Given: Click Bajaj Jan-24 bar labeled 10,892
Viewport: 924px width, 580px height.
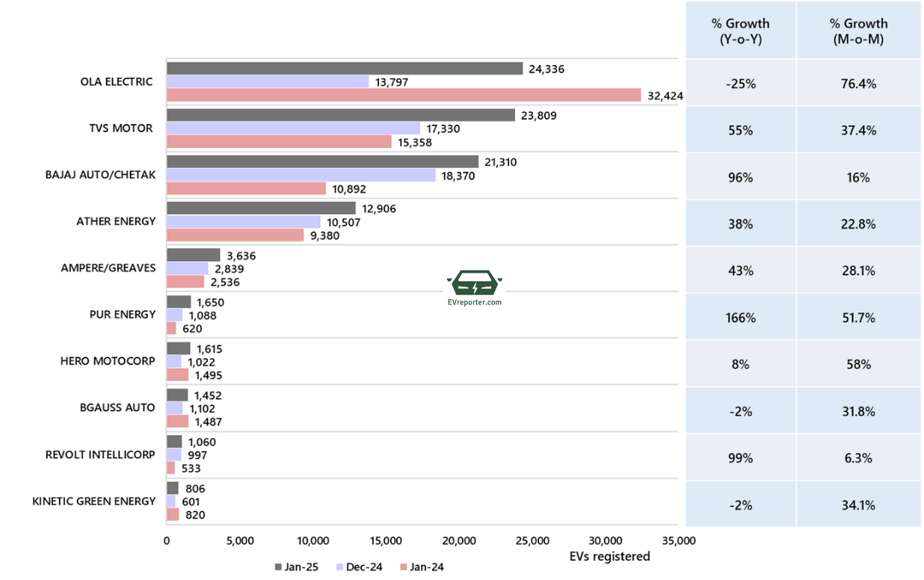Looking at the screenshot, I should coord(246,188).
